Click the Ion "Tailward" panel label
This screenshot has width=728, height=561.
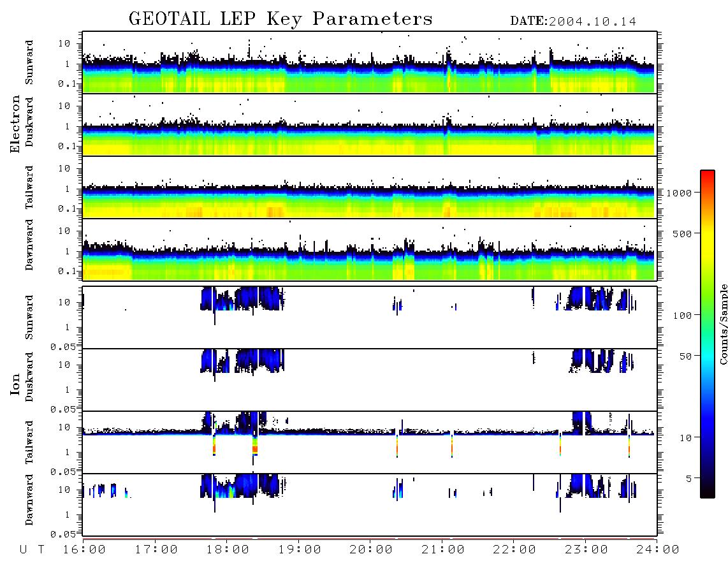click(29, 442)
